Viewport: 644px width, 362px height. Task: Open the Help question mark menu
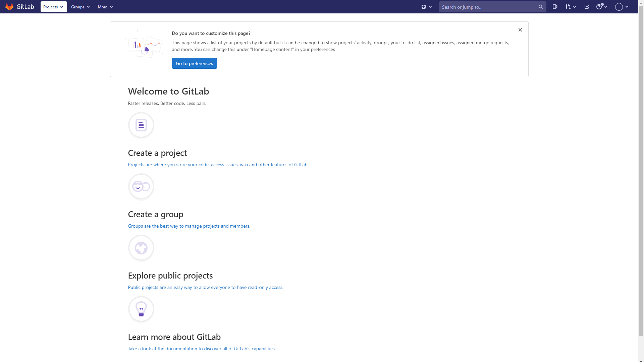[602, 7]
